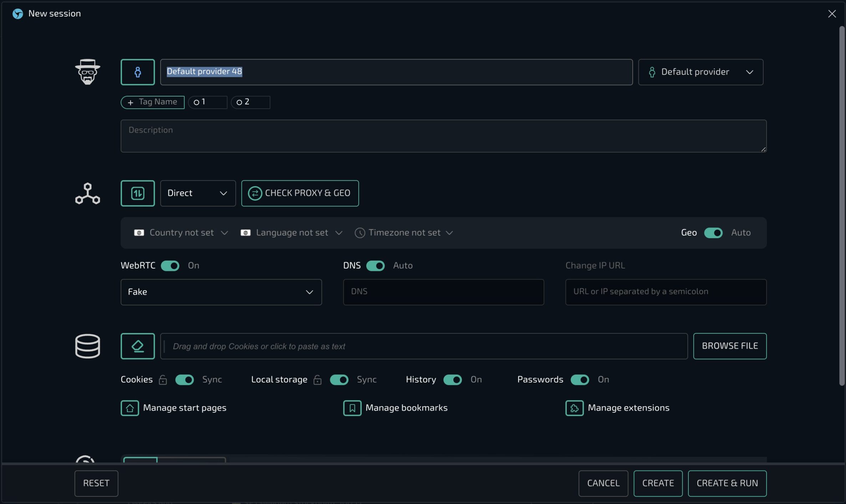The height and width of the screenshot is (504, 846).
Task: Turn off the WebRTC switch
Action: coord(170,266)
